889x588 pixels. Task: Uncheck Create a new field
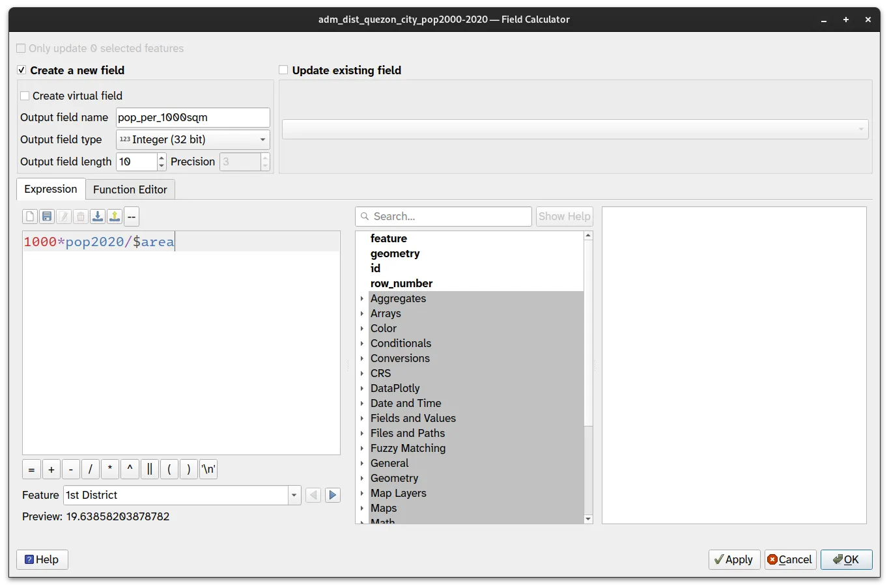click(x=21, y=70)
